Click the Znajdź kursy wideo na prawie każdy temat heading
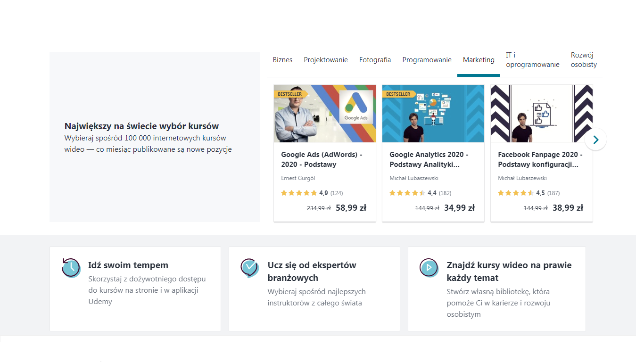Screen dimensions: 644x362 (x=509, y=271)
